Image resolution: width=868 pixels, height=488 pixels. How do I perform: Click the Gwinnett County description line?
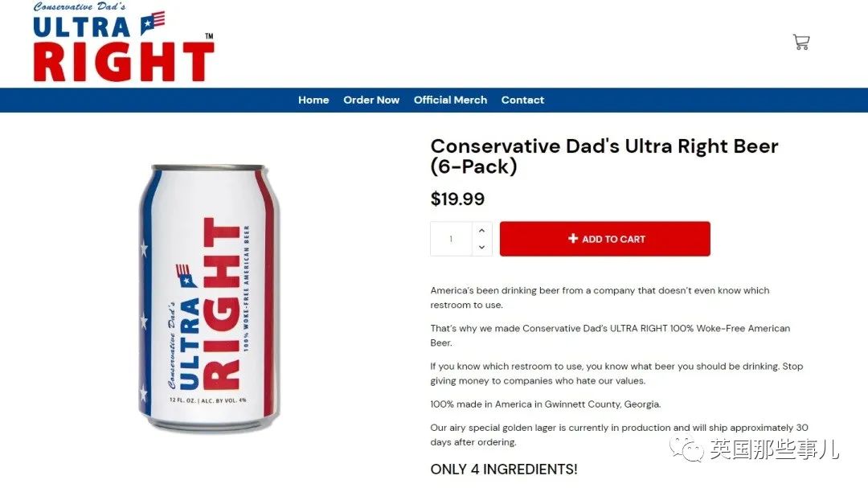pos(545,404)
